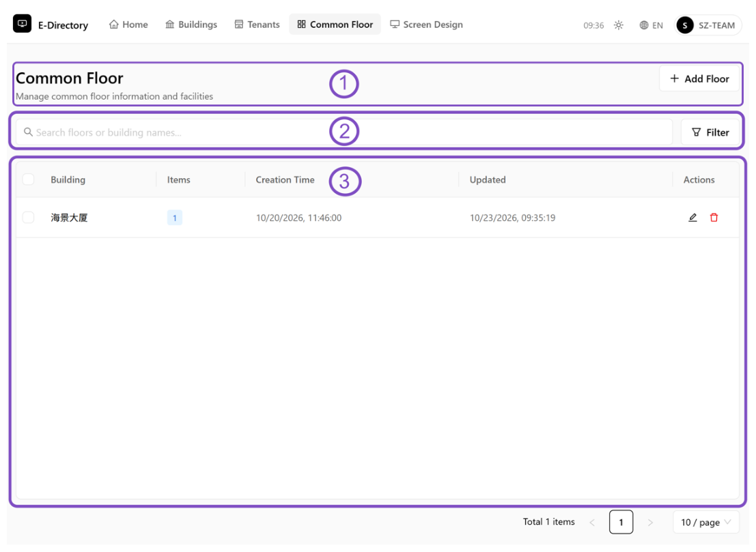Click the Creation Time column header
Screen dimensions: 756x552
[285, 179]
